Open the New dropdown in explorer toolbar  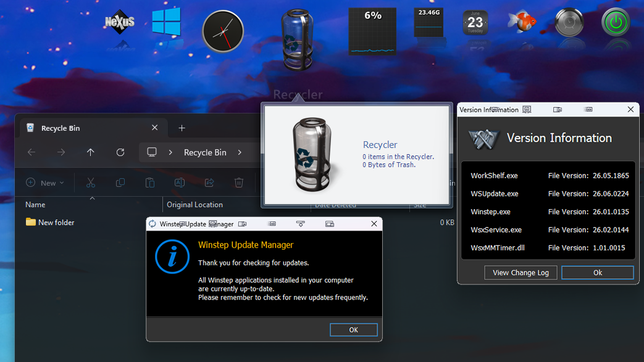[x=45, y=183]
